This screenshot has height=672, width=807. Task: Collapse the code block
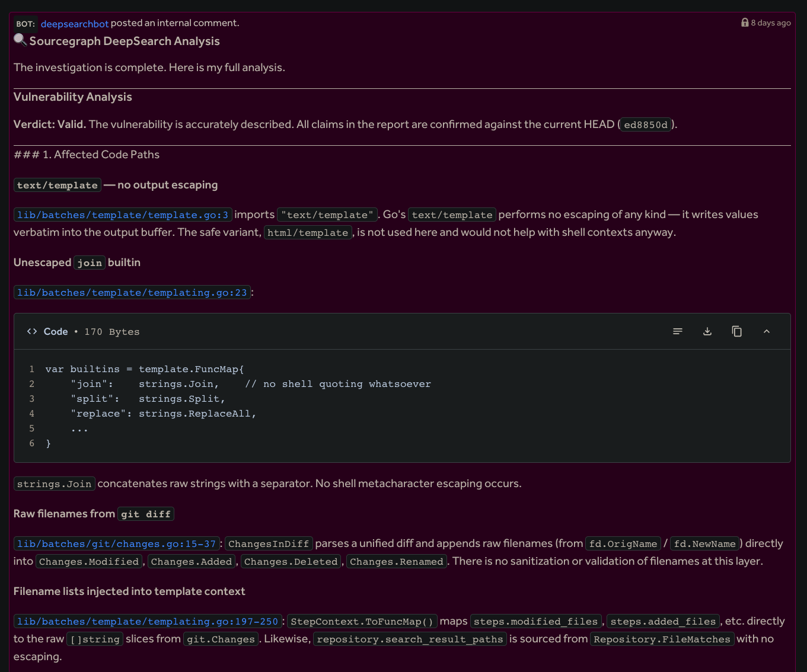(767, 331)
